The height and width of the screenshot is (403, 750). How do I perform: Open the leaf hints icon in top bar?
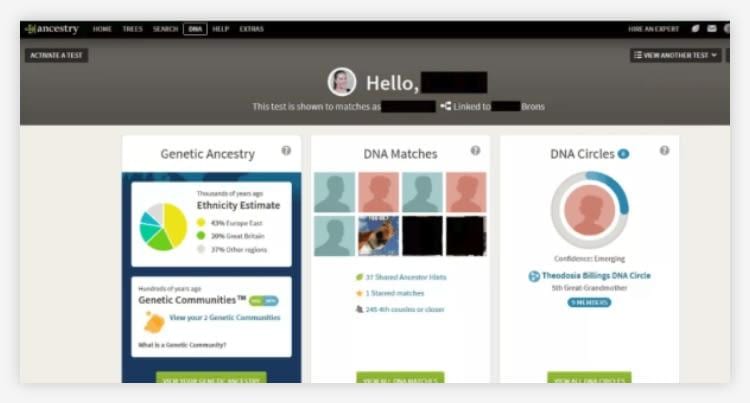coord(695,29)
